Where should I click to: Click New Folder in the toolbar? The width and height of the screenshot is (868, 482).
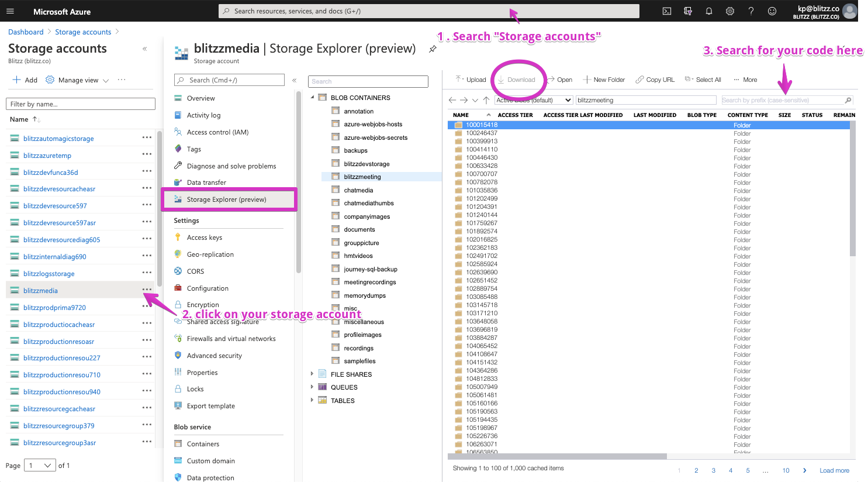(x=604, y=80)
